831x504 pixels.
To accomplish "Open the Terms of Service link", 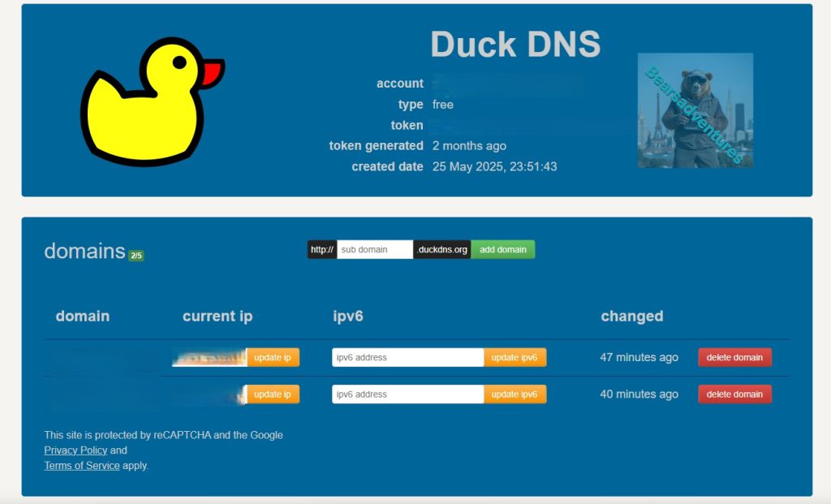I will pos(82,466).
